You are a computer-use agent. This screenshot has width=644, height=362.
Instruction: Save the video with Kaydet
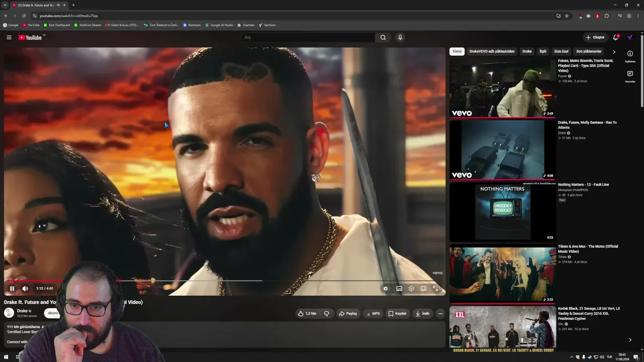pyautogui.click(x=397, y=314)
